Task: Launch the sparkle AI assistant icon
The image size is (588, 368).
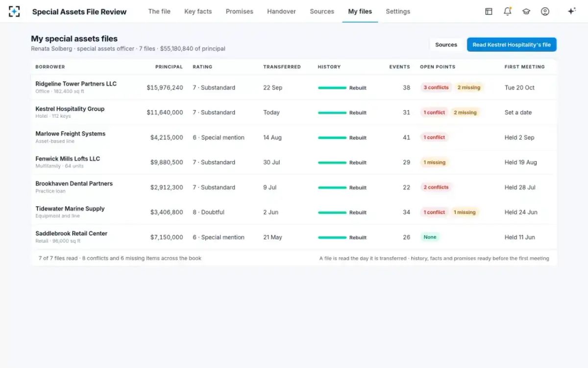Action: (571, 11)
